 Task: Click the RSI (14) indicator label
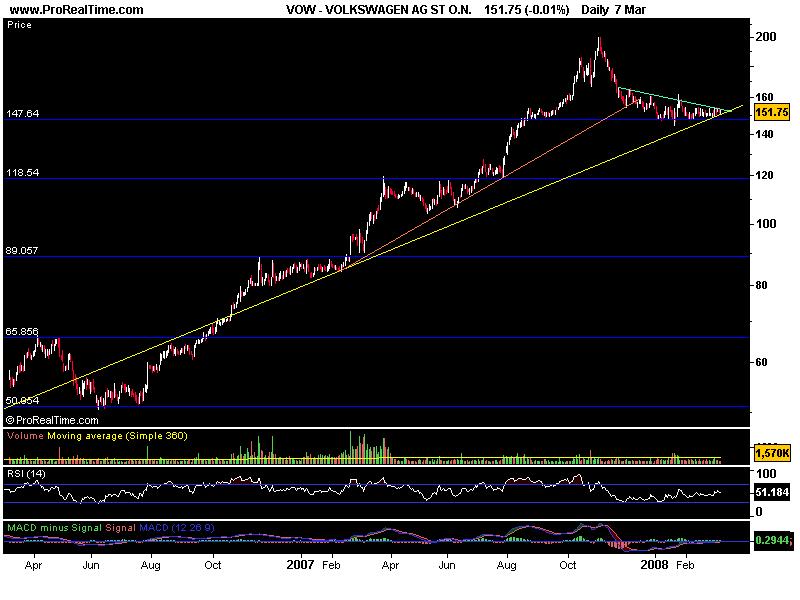pyautogui.click(x=26, y=474)
